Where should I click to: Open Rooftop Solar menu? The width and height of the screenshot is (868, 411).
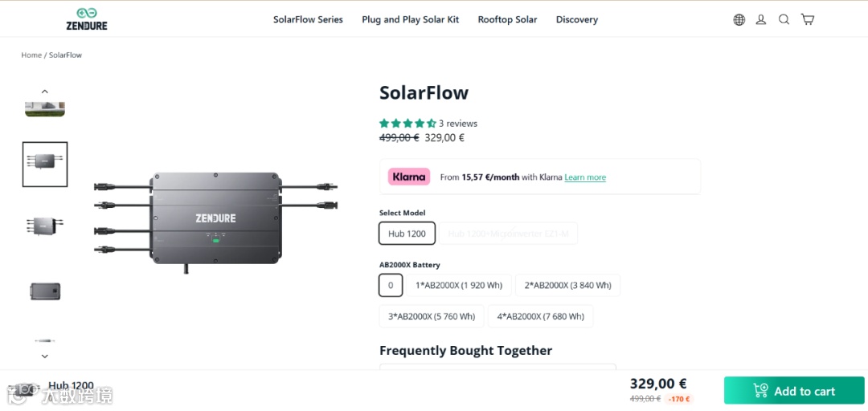(x=507, y=20)
